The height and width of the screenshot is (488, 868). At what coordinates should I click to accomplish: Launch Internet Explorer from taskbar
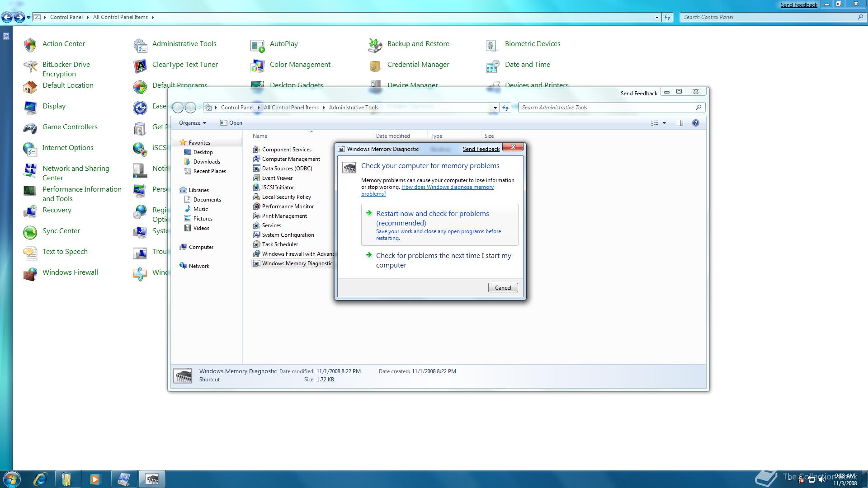(40, 479)
